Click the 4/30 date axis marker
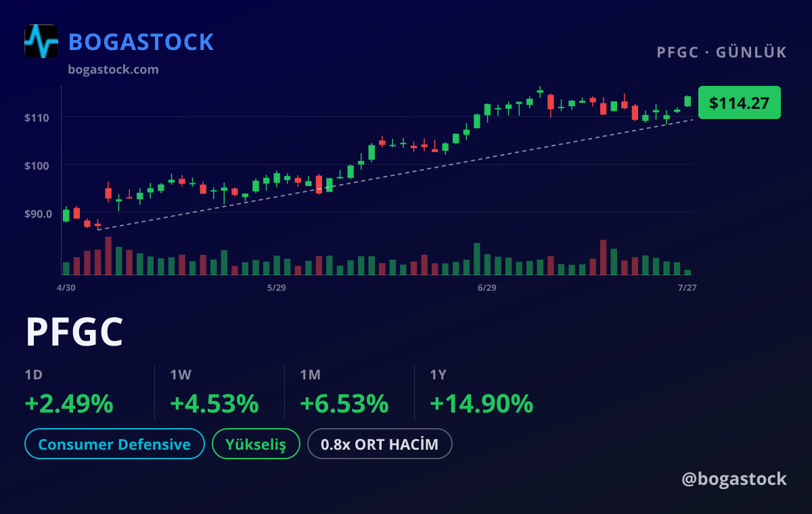This screenshot has height=514, width=812. 66,287
